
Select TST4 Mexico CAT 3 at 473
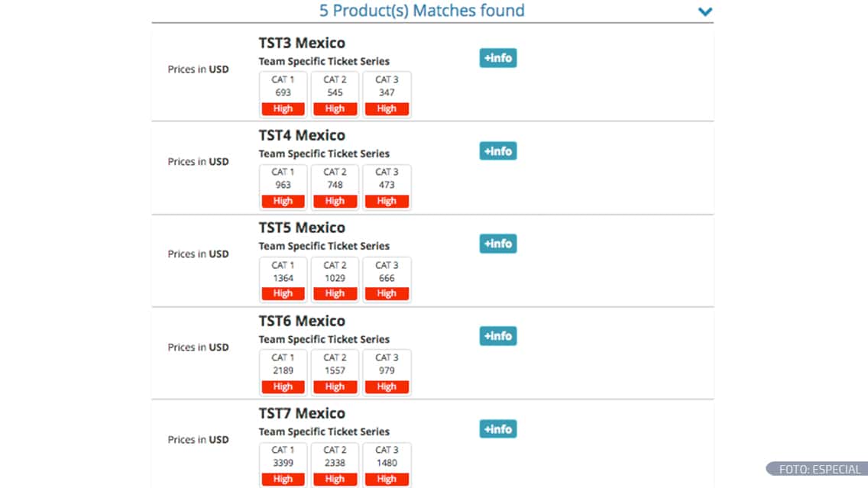pos(387,187)
